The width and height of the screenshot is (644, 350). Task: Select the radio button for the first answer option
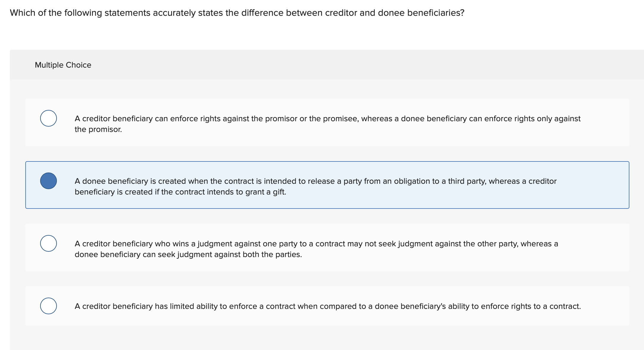point(49,118)
